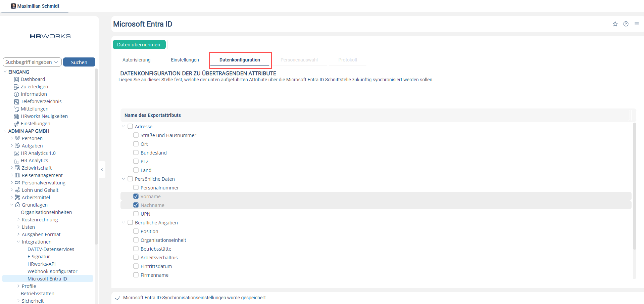Click the Mitteilungen icon
This screenshot has width=644, height=304.
point(16,109)
